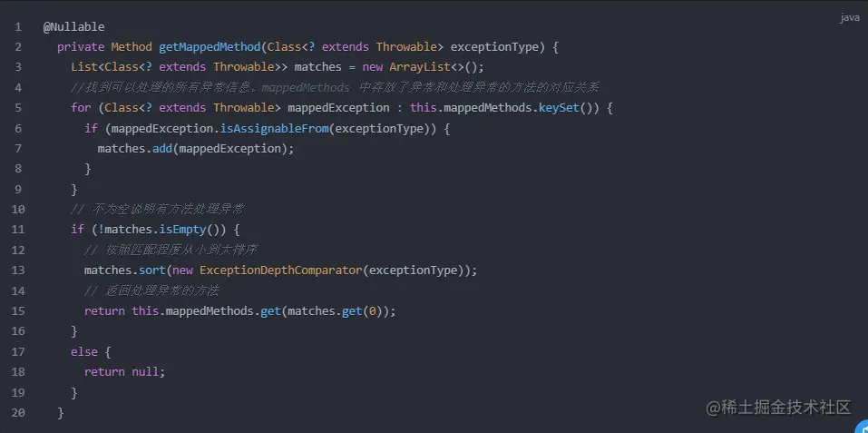Click the ExceptionDepthComparator class name
The image size is (868, 433).
(x=280, y=271)
